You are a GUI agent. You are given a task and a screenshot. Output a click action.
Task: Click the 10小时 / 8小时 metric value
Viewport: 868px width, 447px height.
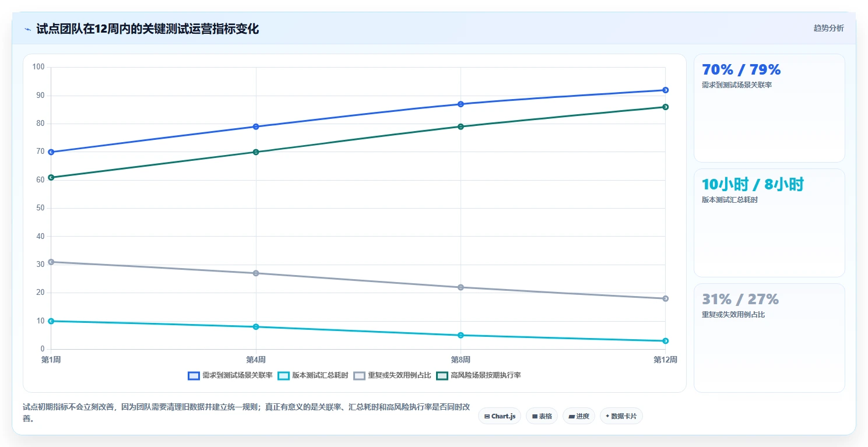pos(753,185)
